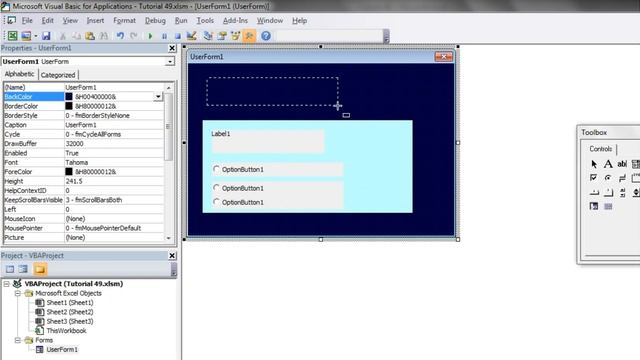Select the Image control in Toolbox

pos(594,206)
